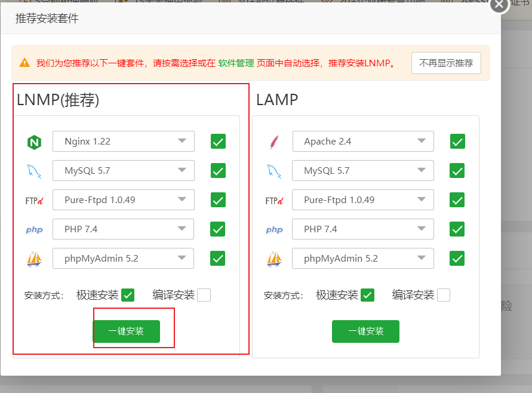Click the MySQL dolphin icon in LNMP
This screenshot has height=393, width=532.
point(34,171)
